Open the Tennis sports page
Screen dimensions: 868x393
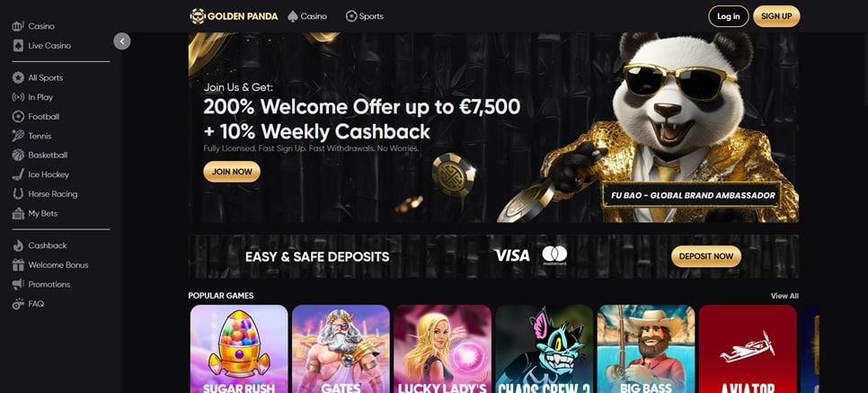tap(32, 136)
